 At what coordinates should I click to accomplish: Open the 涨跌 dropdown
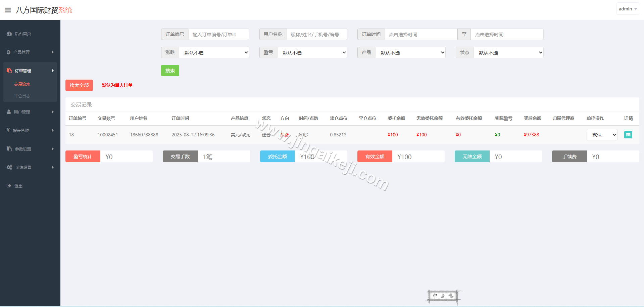point(214,52)
